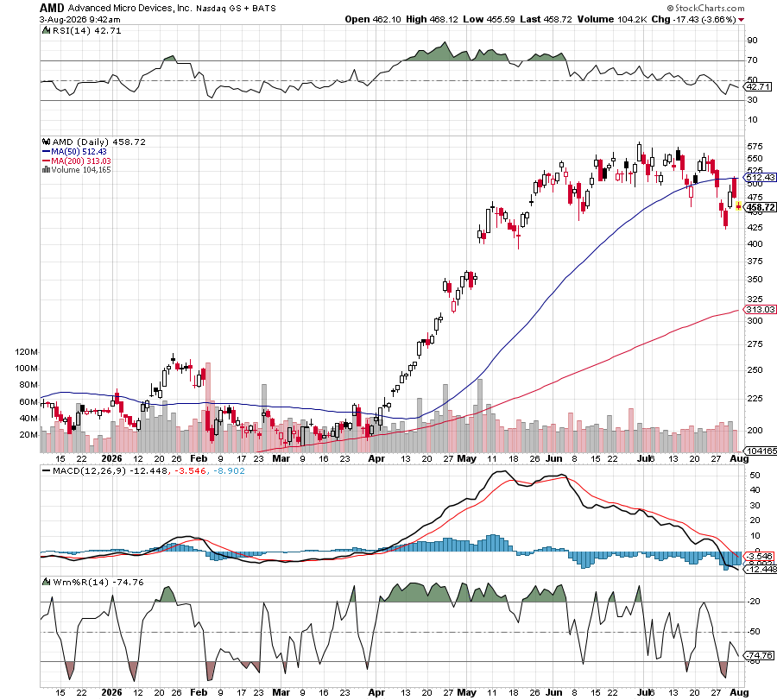Screen dimensions: 777x700
Task: Select the bold AMD ticker title
Action: [x=52, y=8]
